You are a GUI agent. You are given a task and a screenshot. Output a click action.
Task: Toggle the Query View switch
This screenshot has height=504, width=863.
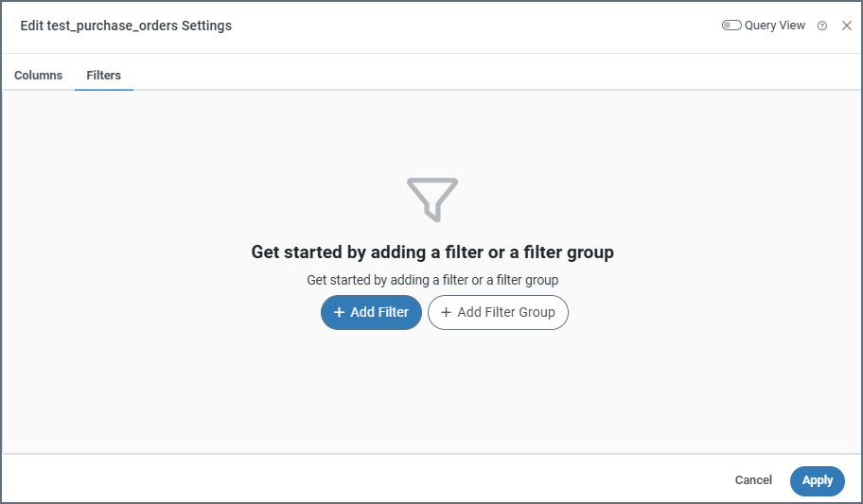(x=731, y=26)
